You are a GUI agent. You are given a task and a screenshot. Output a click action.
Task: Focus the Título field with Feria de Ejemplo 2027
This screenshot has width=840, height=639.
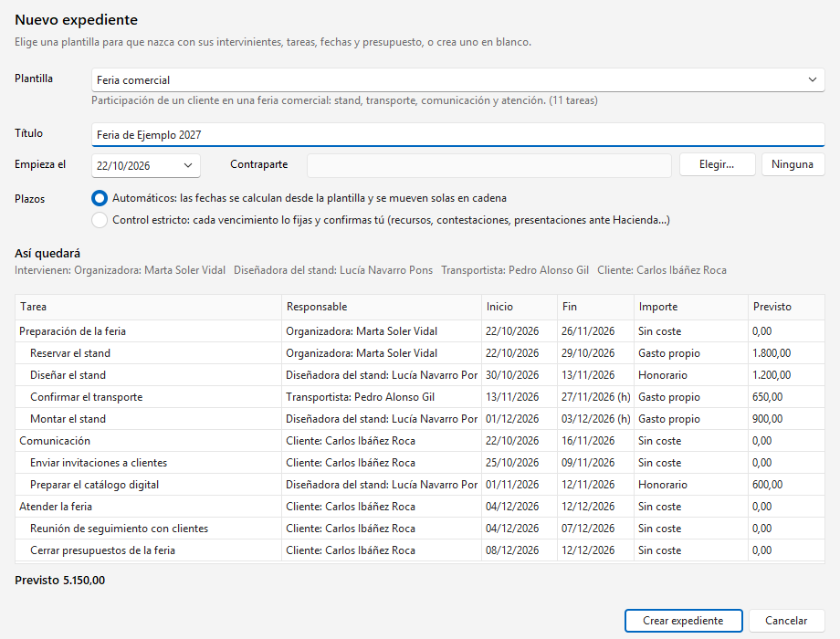click(x=458, y=135)
